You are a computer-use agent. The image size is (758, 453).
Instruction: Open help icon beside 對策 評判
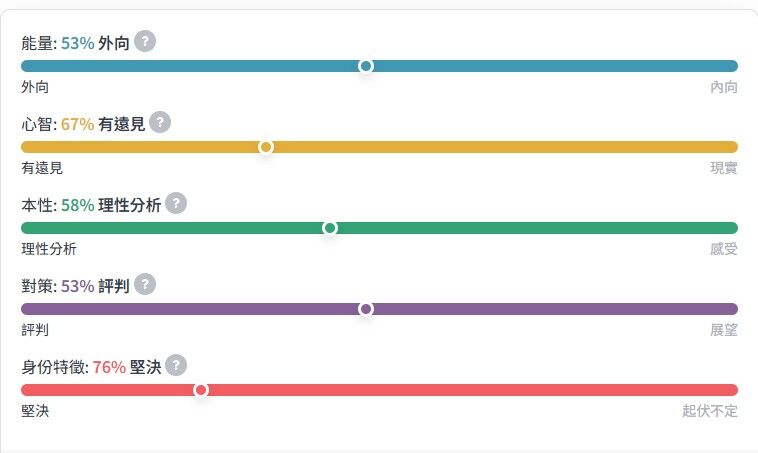coord(145,284)
